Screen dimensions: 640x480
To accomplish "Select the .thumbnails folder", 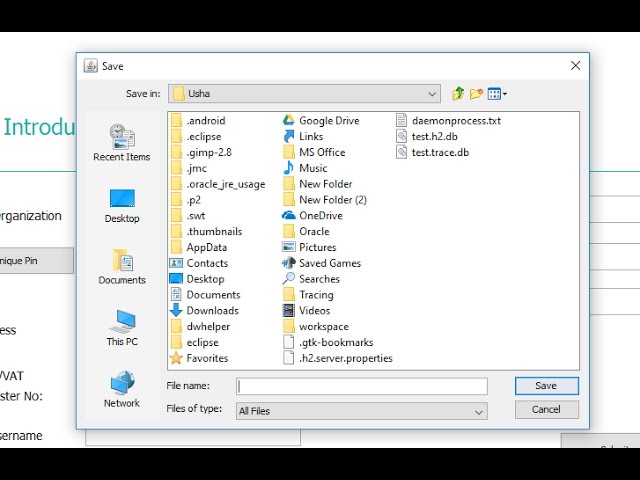I will tap(206, 231).
